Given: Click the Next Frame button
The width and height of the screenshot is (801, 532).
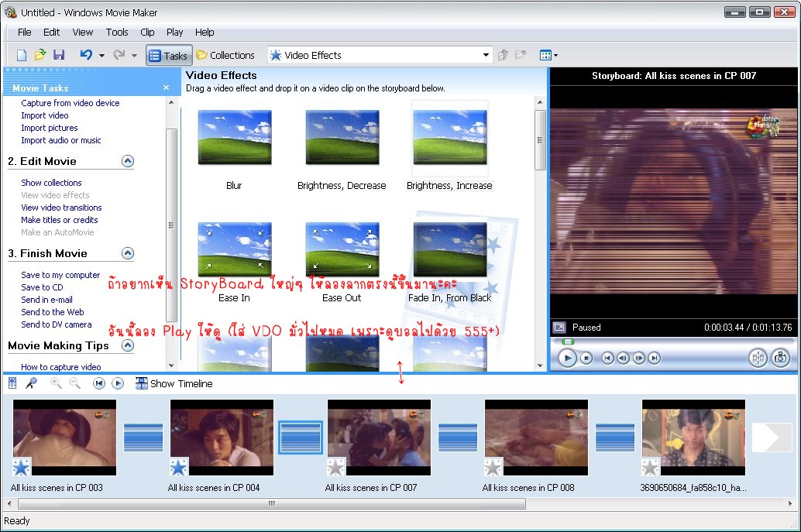Looking at the screenshot, I should [x=639, y=358].
